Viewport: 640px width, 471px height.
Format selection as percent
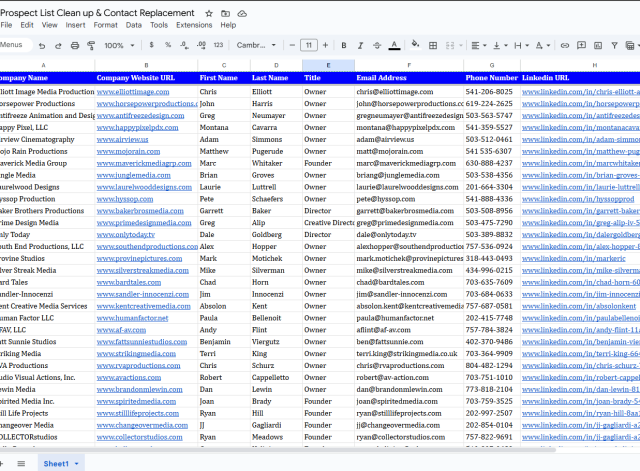168,45
